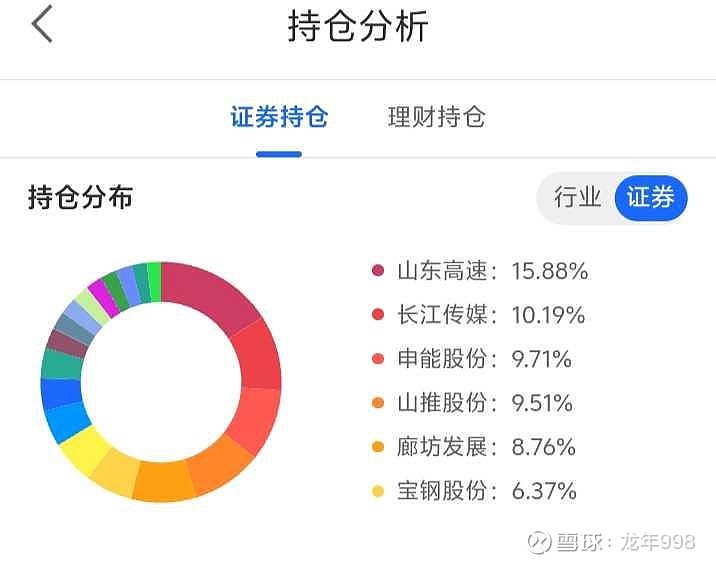Select the 证券 toggle option
The width and height of the screenshot is (716, 564).
point(650,197)
